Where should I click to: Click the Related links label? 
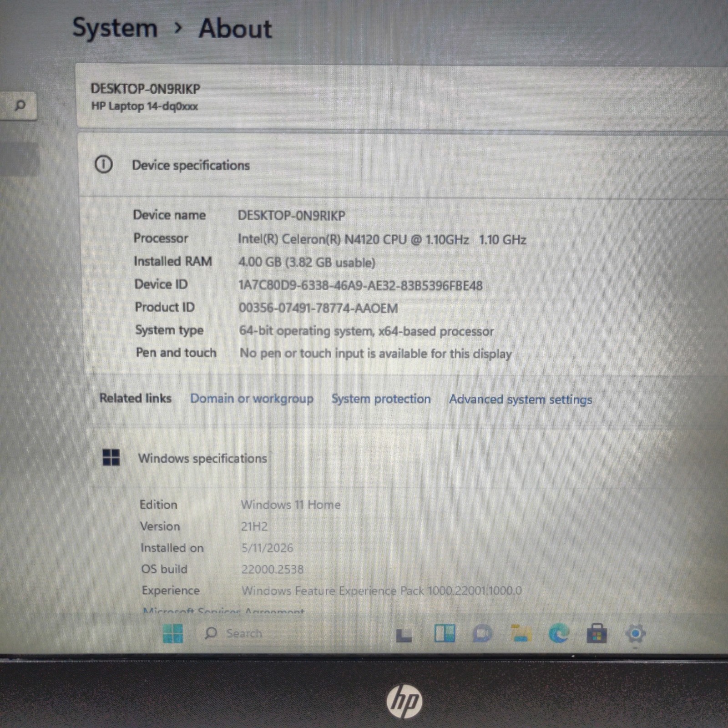[136, 398]
